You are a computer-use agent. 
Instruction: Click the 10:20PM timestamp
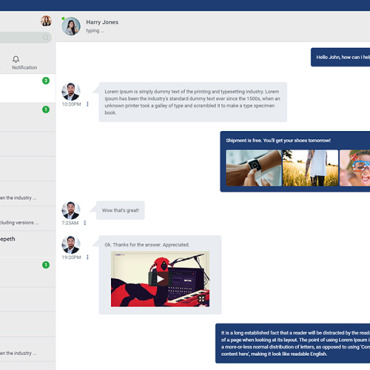(x=71, y=104)
